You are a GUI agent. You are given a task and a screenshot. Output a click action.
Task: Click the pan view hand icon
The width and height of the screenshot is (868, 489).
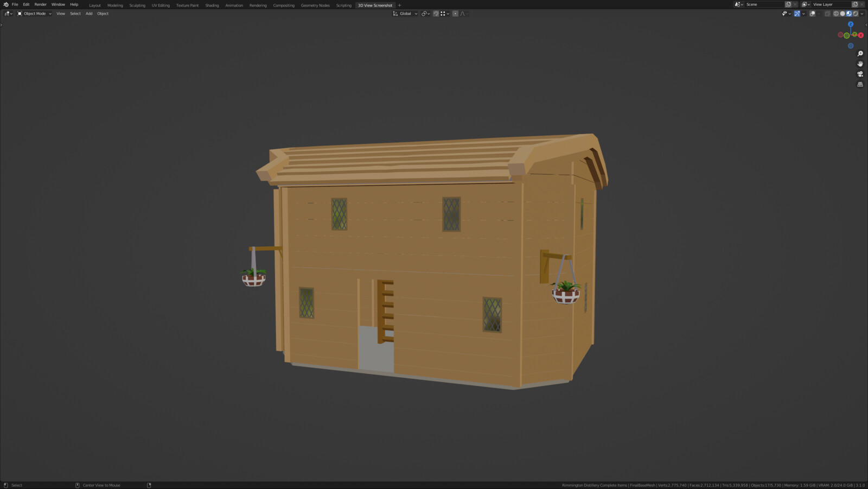coord(860,63)
